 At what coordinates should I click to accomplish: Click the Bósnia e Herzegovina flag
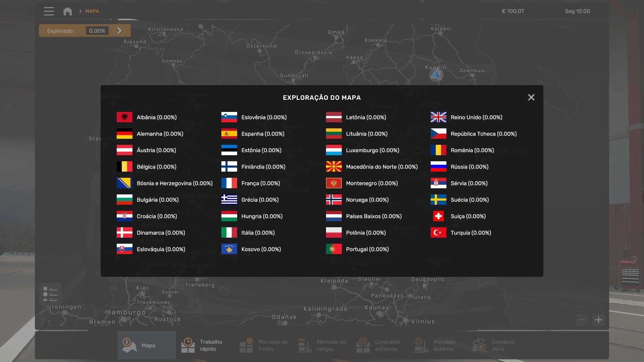point(124,183)
